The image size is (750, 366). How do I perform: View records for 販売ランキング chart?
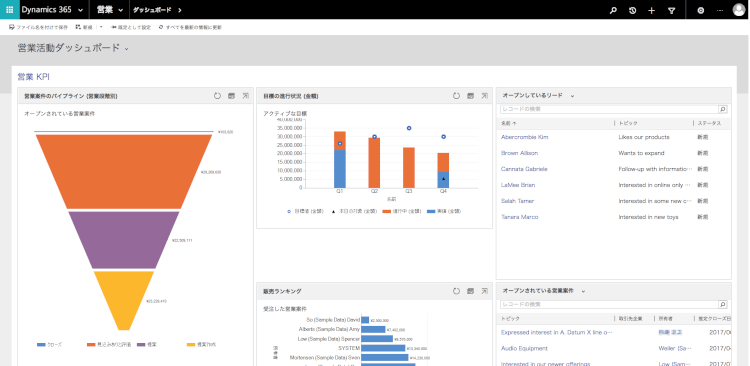(x=471, y=291)
